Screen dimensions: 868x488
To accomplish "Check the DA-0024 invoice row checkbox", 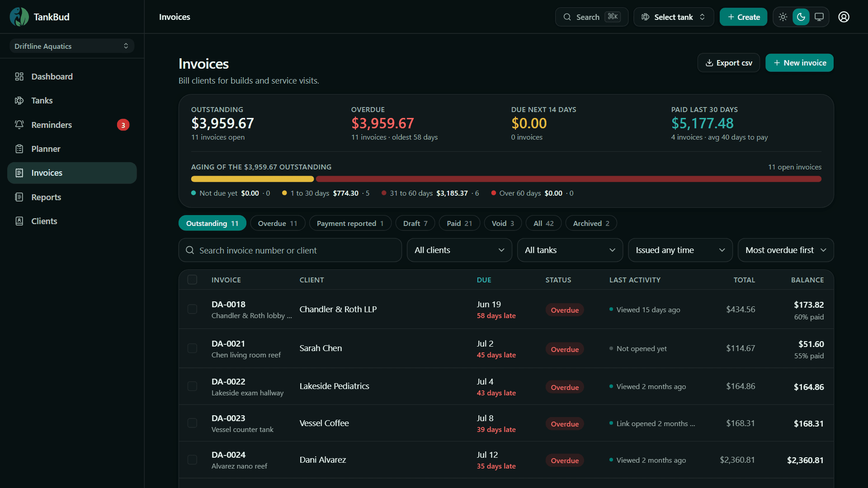I will (x=192, y=460).
